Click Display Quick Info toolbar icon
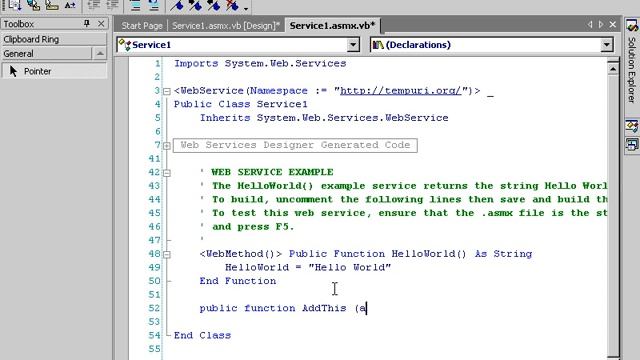This screenshot has width=640, height=360. [51, 5]
